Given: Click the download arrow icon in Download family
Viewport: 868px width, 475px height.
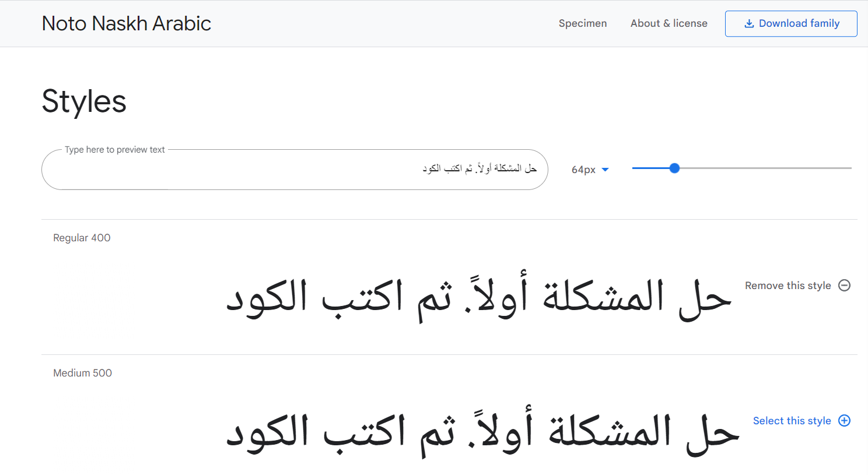Looking at the screenshot, I should [x=749, y=24].
